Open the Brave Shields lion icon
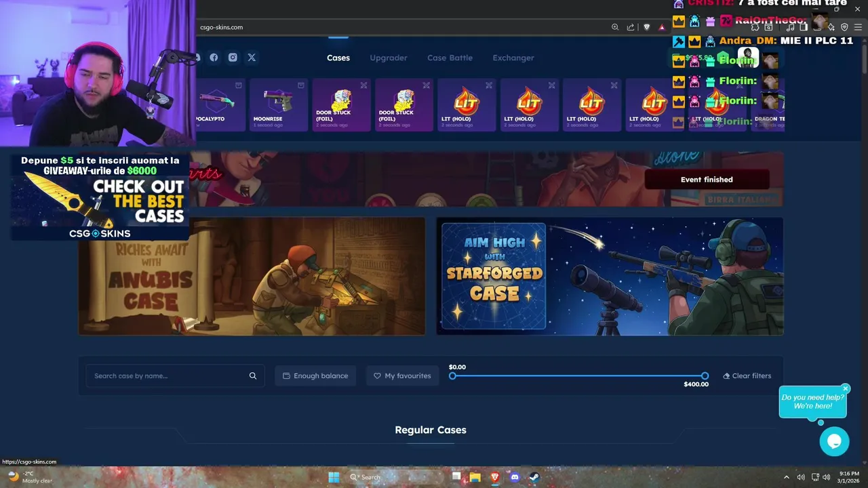This screenshot has width=868, height=488. coord(647,27)
